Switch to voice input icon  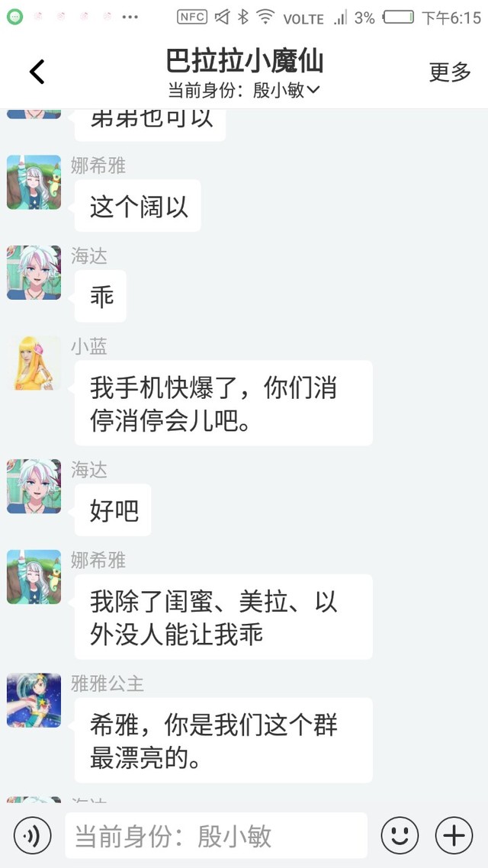coord(33,835)
